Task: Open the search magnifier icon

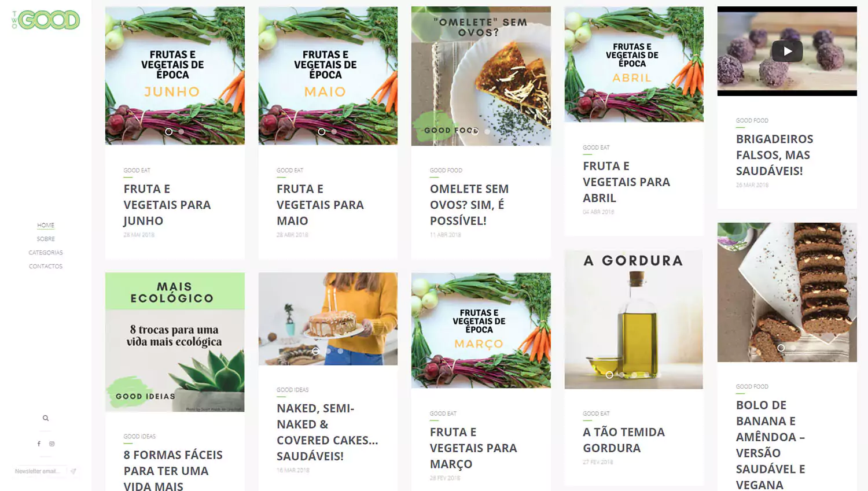Action: 46,418
